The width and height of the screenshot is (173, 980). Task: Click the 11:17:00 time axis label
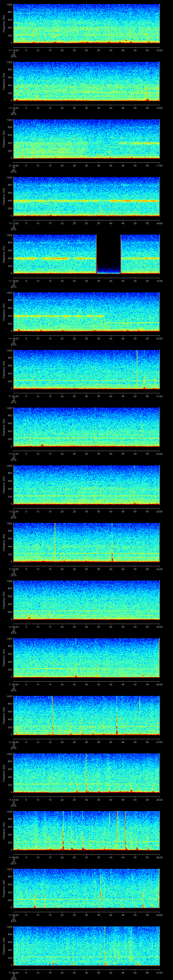click(14, 223)
